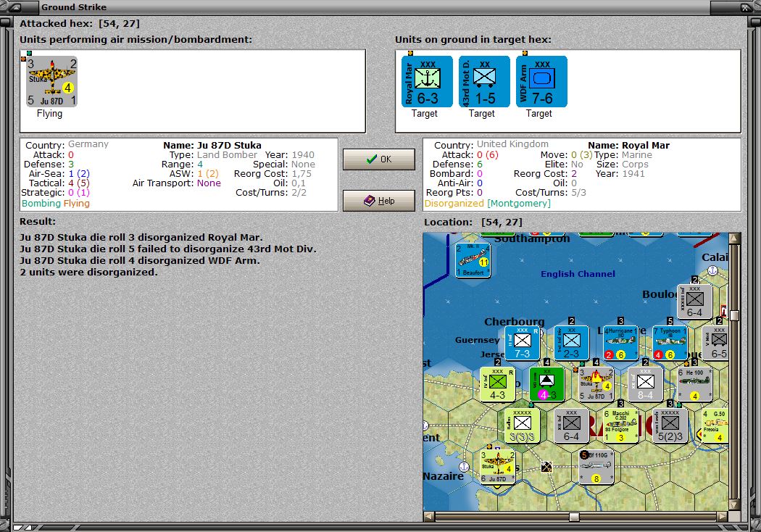This screenshot has width=761, height=532.
Task: Click the Reorg Cost '1,75' value
Action: (302, 174)
